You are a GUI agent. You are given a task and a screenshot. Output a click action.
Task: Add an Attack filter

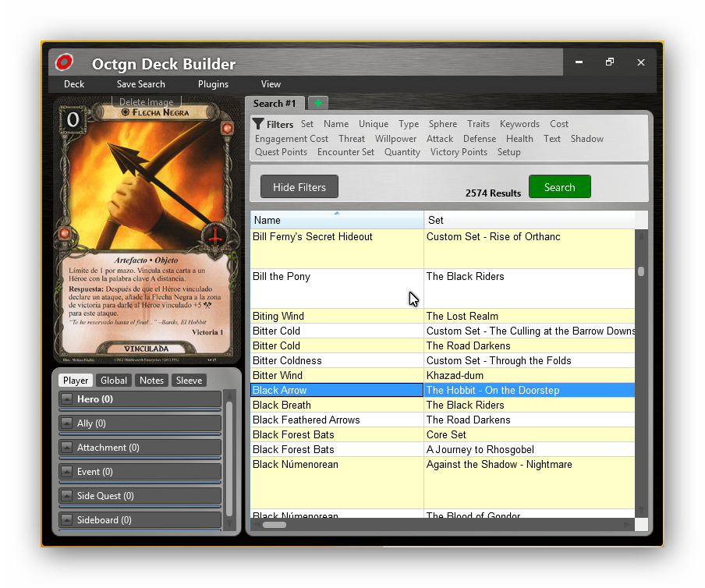pyautogui.click(x=440, y=139)
